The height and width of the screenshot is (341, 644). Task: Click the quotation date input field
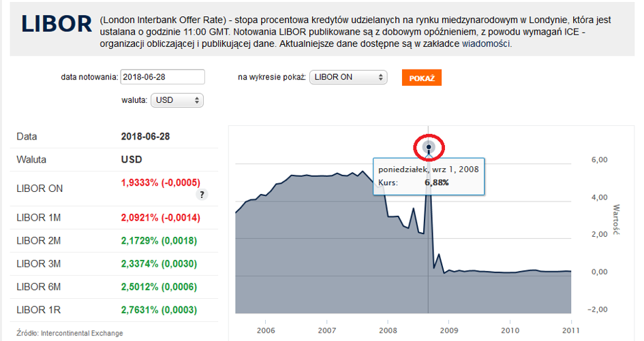162,78
